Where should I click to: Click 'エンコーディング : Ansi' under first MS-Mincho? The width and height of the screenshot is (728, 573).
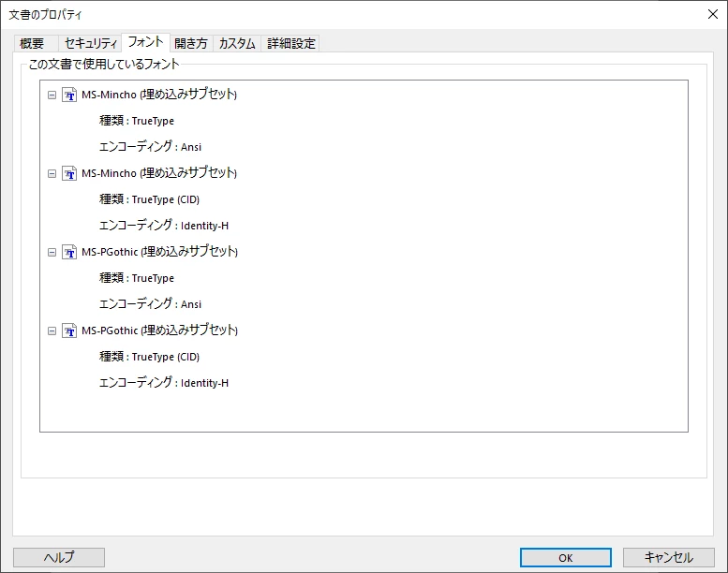point(150,147)
